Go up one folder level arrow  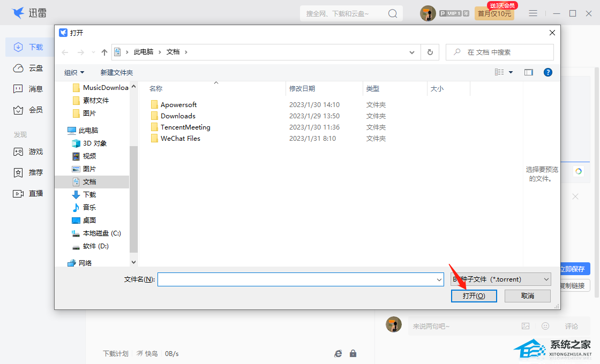click(104, 52)
